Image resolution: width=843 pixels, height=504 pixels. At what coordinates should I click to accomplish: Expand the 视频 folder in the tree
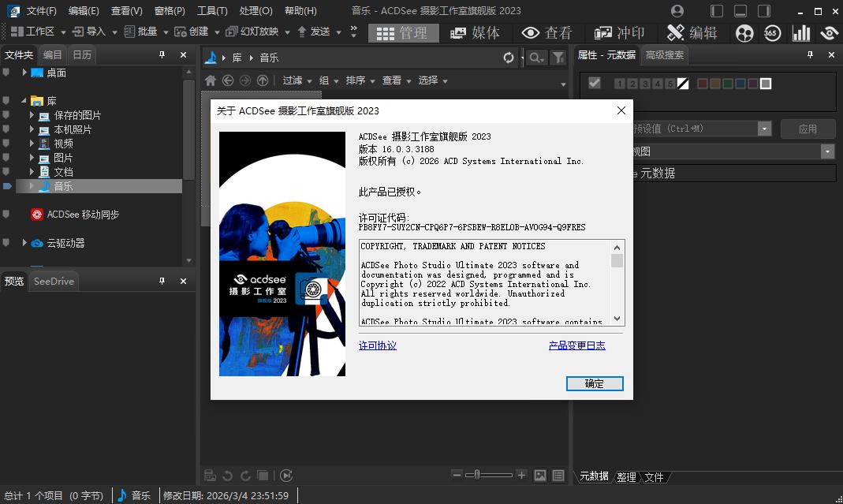click(x=32, y=144)
